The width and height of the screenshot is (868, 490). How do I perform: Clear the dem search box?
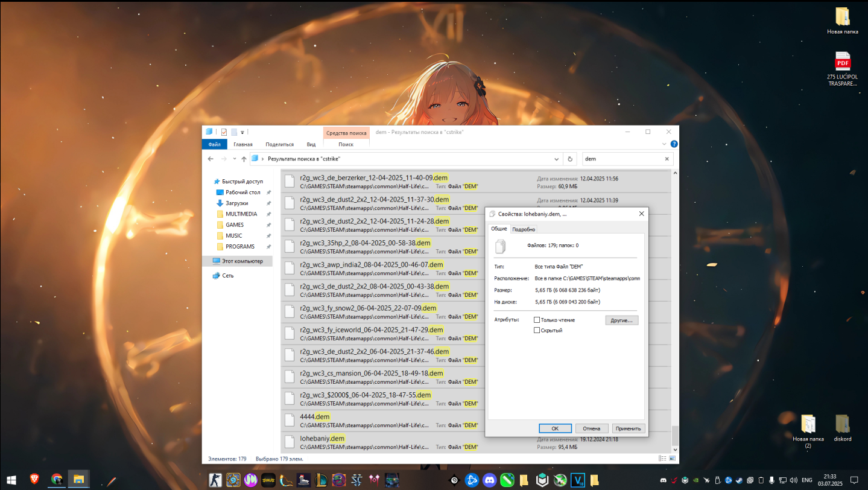click(x=667, y=159)
